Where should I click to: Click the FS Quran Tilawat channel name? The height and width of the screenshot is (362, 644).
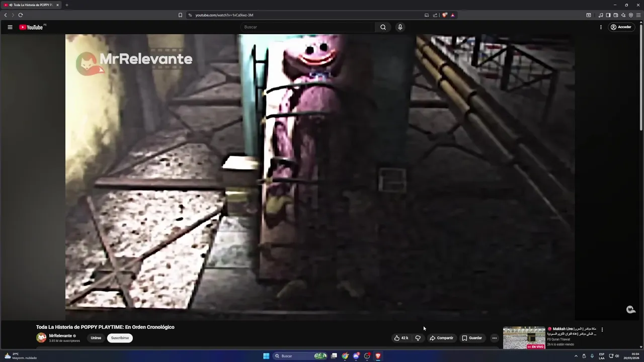[x=558, y=339]
